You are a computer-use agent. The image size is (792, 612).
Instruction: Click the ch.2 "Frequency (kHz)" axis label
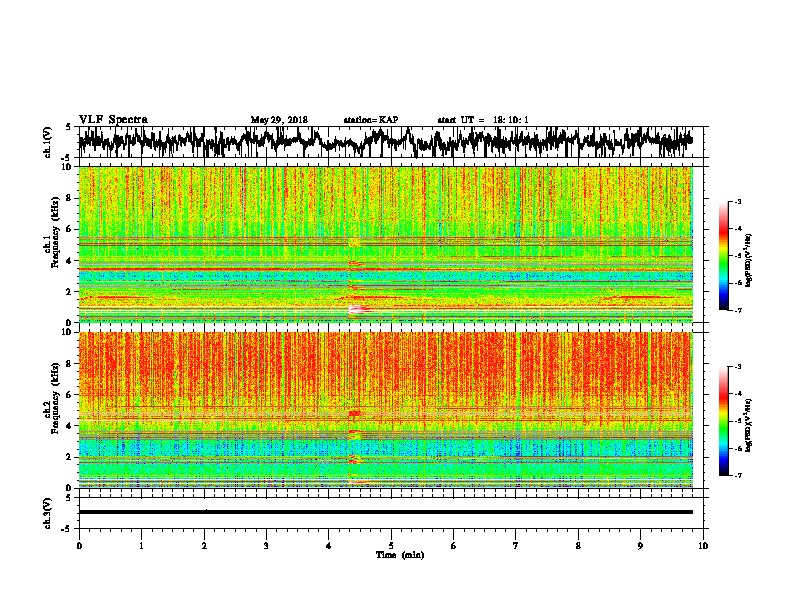(x=55, y=397)
